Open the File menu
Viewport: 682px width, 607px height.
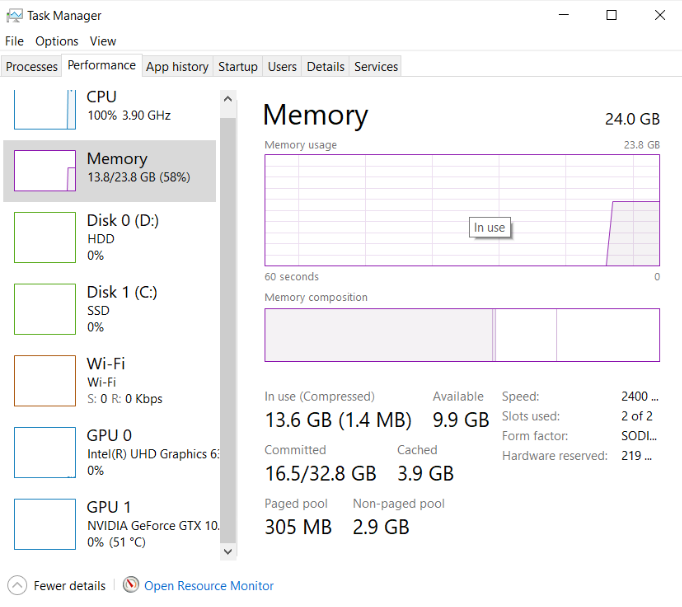(14, 41)
